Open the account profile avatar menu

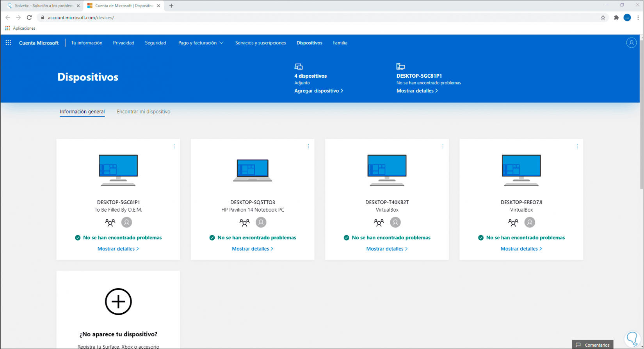pos(631,43)
